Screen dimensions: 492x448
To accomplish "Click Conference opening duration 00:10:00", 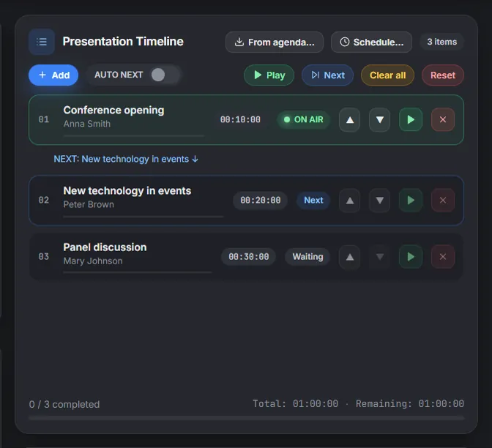I will point(240,119).
